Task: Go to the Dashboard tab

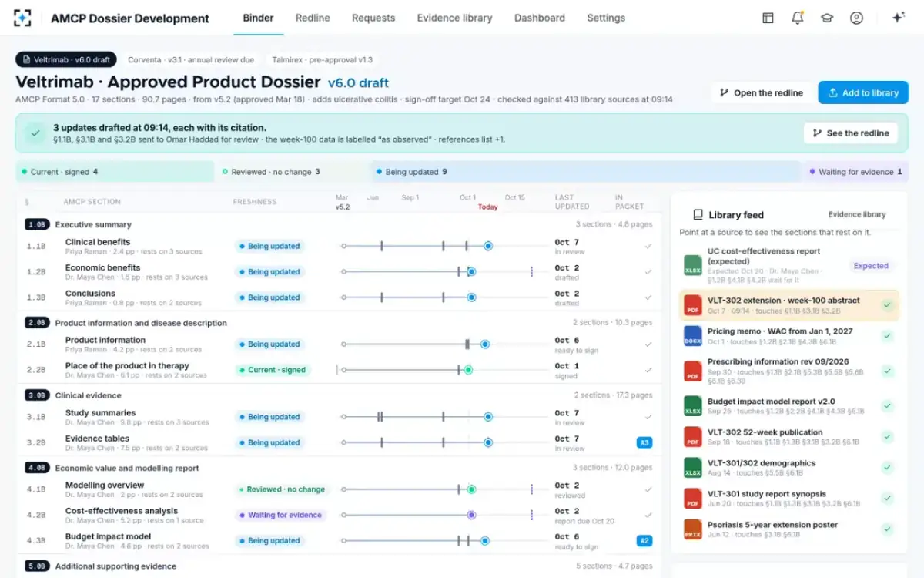Action: click(540, 18)
